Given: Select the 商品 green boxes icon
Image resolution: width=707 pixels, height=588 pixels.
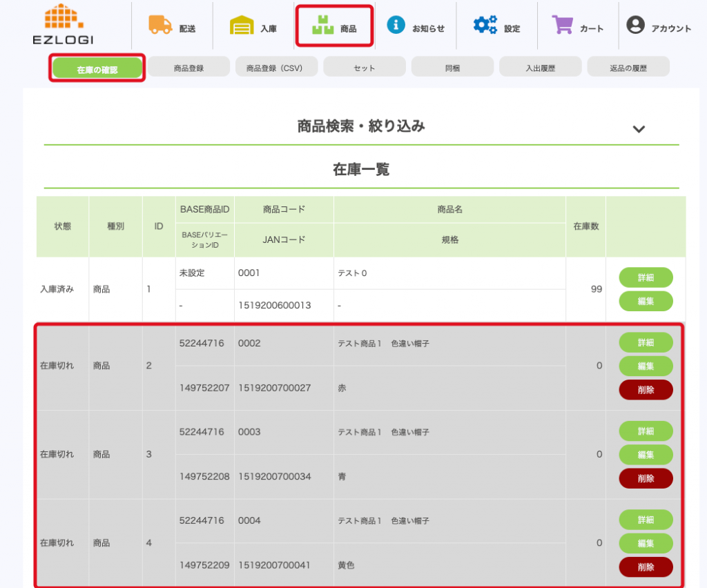Looking at the screenshot, I should [x=322, y=27].
